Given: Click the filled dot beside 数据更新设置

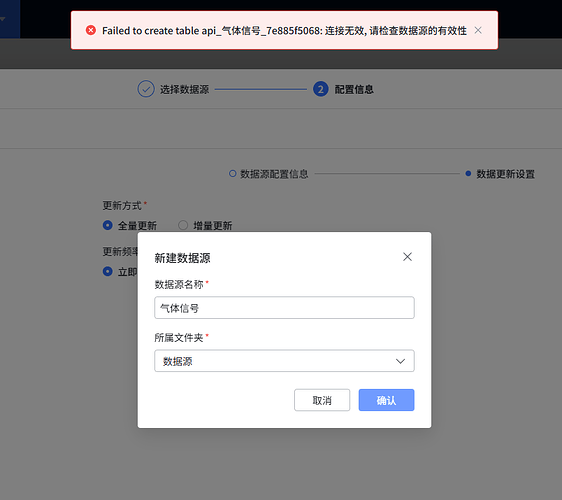Looking at the screenshot, I should 468,173.
